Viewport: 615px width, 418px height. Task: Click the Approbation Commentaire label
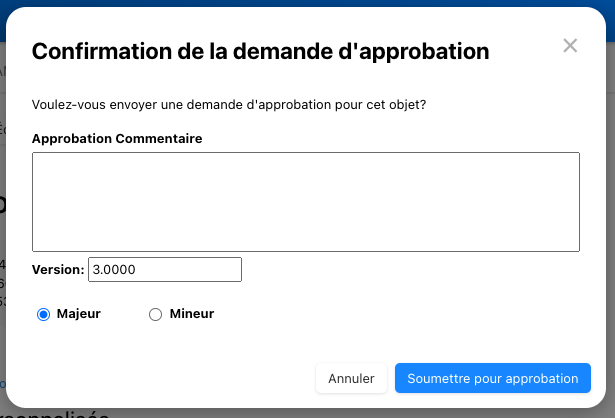tap(117, 139)
